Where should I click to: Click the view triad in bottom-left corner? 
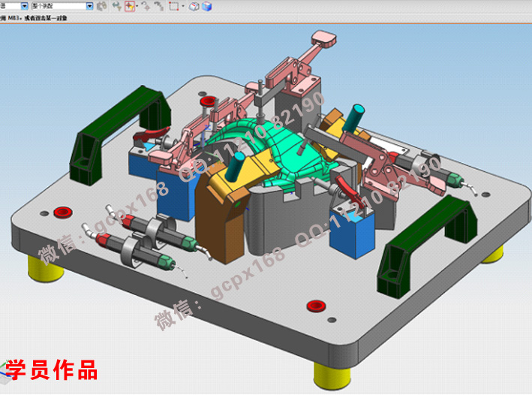11,368
